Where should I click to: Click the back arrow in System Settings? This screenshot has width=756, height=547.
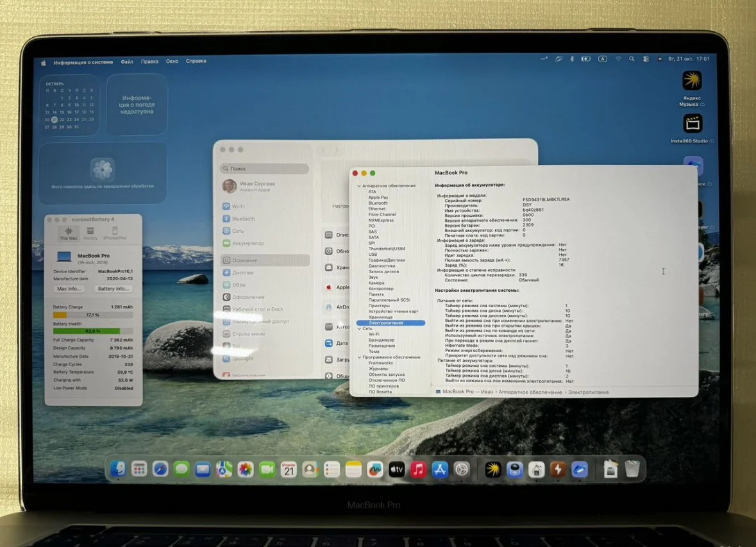click(324, 150)
